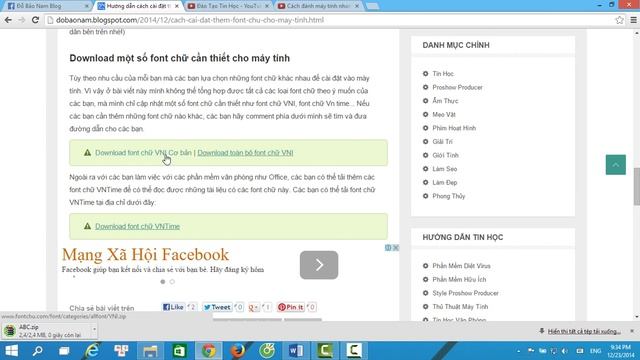This screenshot has height=360, width=640.
Task: Switch to Chrome on taskbar
Action: pos(209,351)
